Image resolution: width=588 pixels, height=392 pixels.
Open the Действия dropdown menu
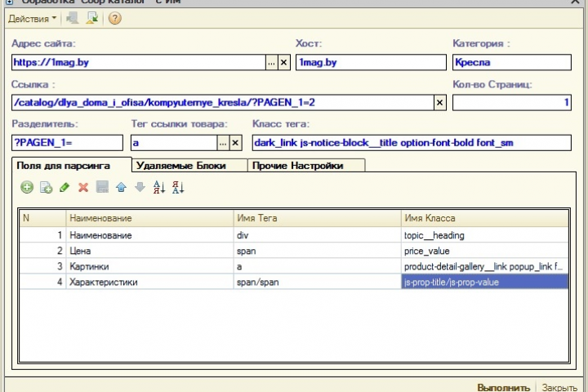32,19
